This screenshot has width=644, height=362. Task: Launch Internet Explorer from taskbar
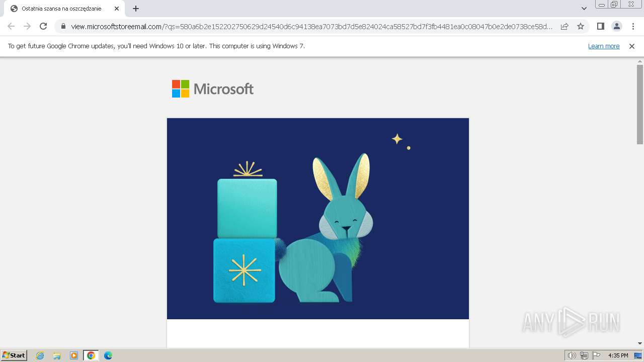(40, 355)
